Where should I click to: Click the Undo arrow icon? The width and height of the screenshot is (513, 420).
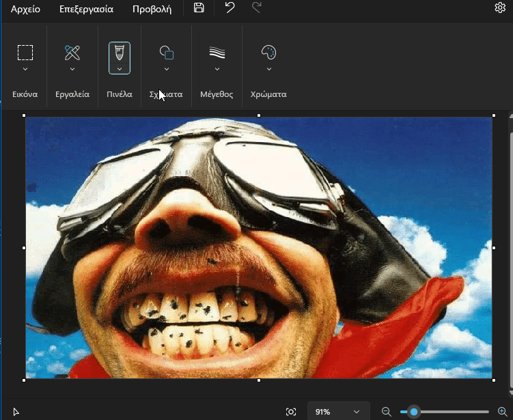[230, 8]
